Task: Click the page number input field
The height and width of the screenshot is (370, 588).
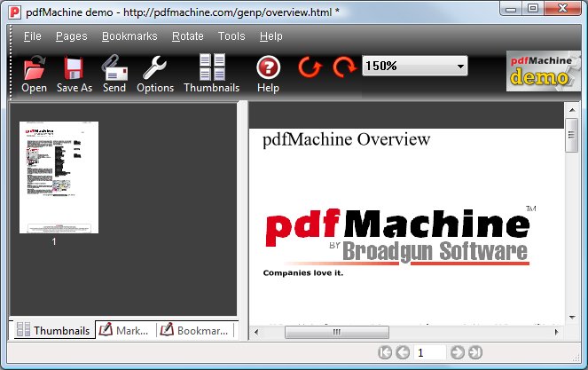Action: pyautogui.click(x=430, y=353)
